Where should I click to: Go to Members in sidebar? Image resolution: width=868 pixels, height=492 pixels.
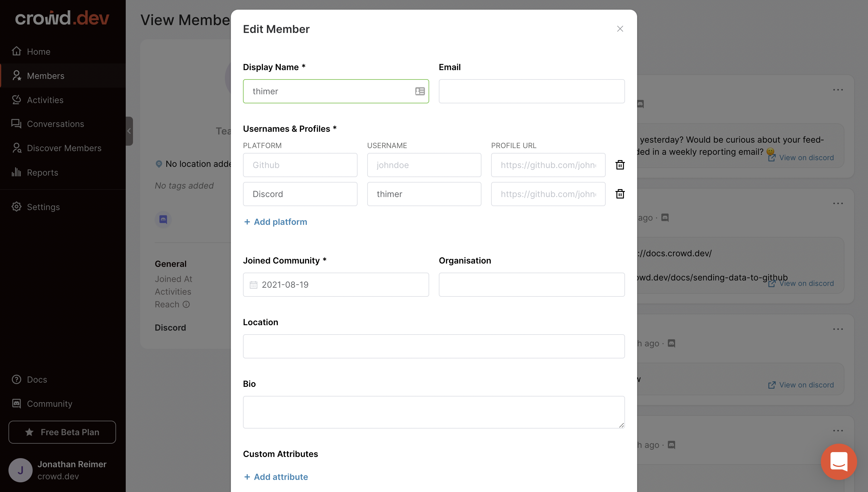coord(46,76)
